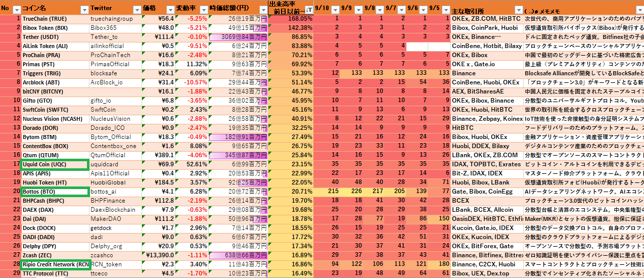Select TrueChain's 168.05% volume ratio cell
The width and height of the screenshot is (644, 278).
click(x=291, y=19)
